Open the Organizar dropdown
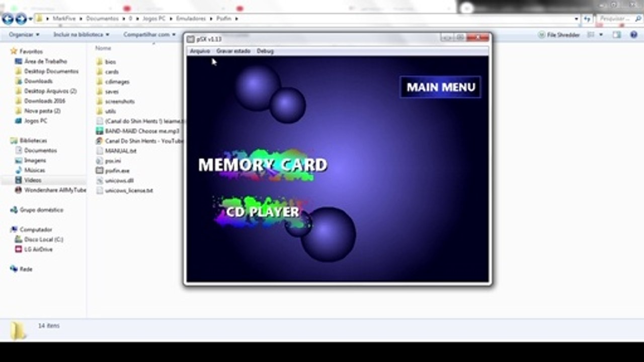Viewport: 644px width, 362px height. point(24,35)
